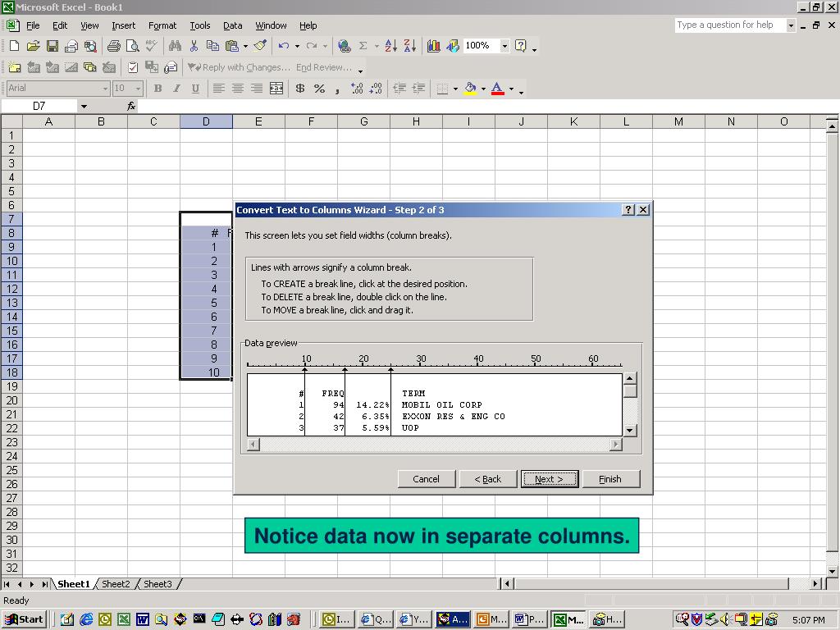Click the Drawing toolbar icon
This screenshot has height=630, width=840.
point(453,46)
